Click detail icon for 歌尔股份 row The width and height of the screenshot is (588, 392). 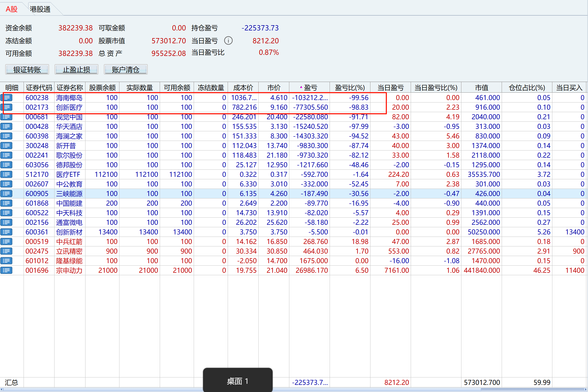point(6,155)
